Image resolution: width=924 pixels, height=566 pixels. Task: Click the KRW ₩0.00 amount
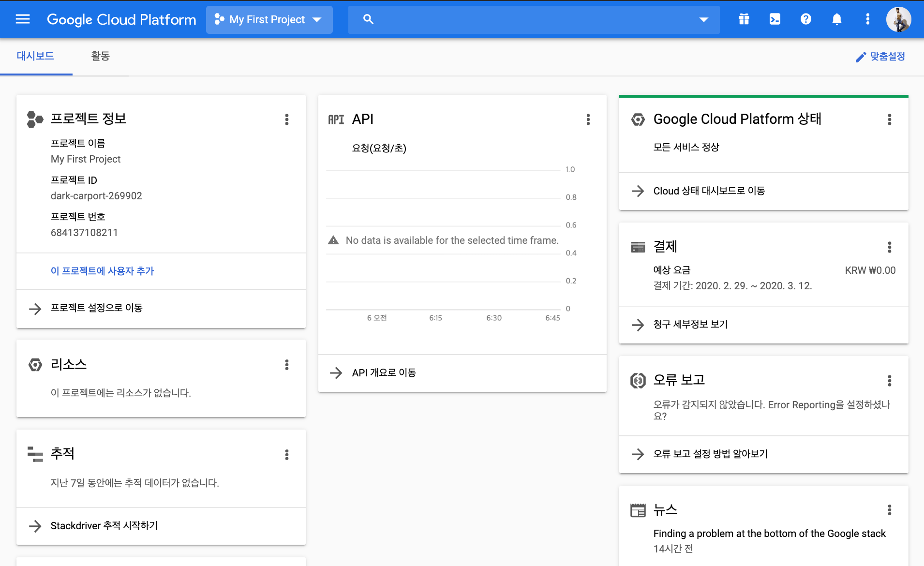870,270
